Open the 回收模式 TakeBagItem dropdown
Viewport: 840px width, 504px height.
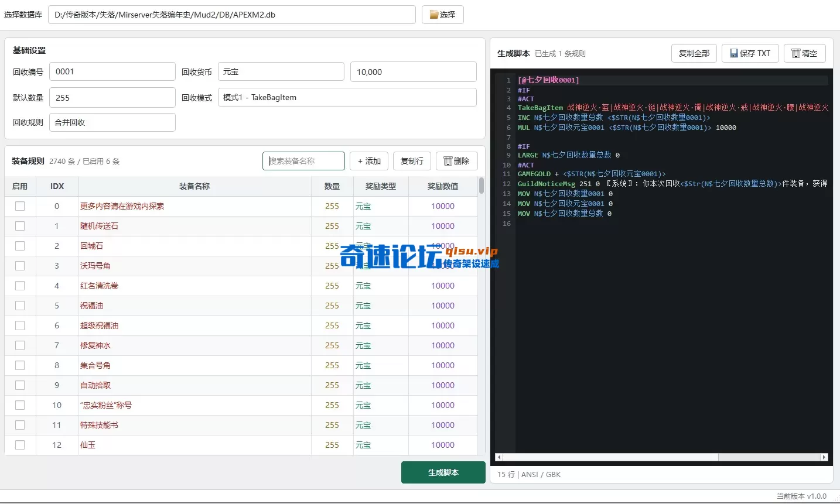click(x=347, y=97)
